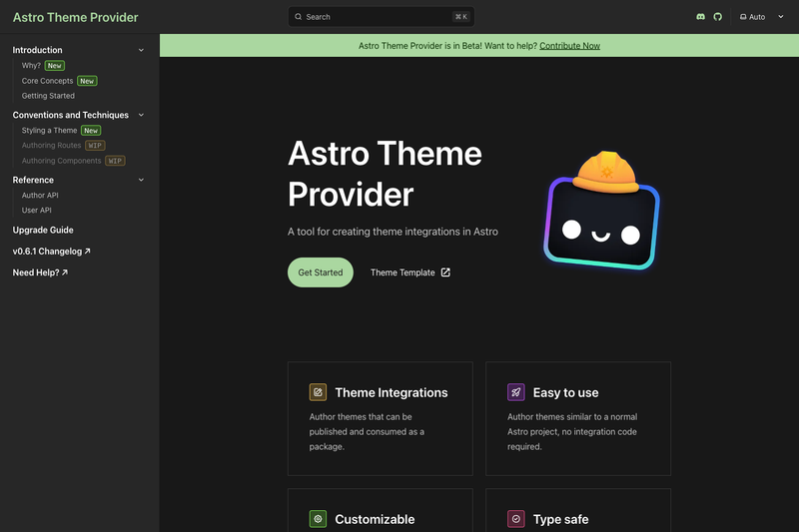Go to the Upgrade Guide
Screen dimensions: 799x532
[43, 231]
